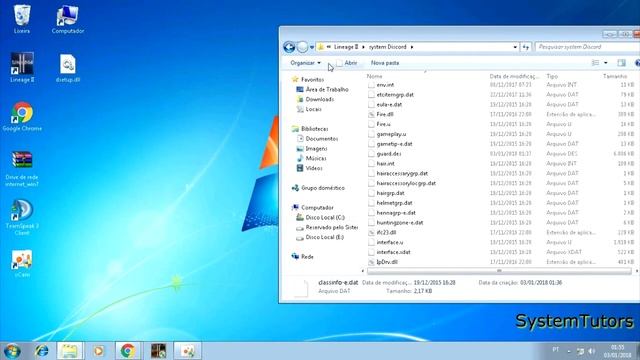The image size is (640, 360).
Task: Open the Lixeira recycle bin icon
Action: pyautogui.click(x=22, y=19)
